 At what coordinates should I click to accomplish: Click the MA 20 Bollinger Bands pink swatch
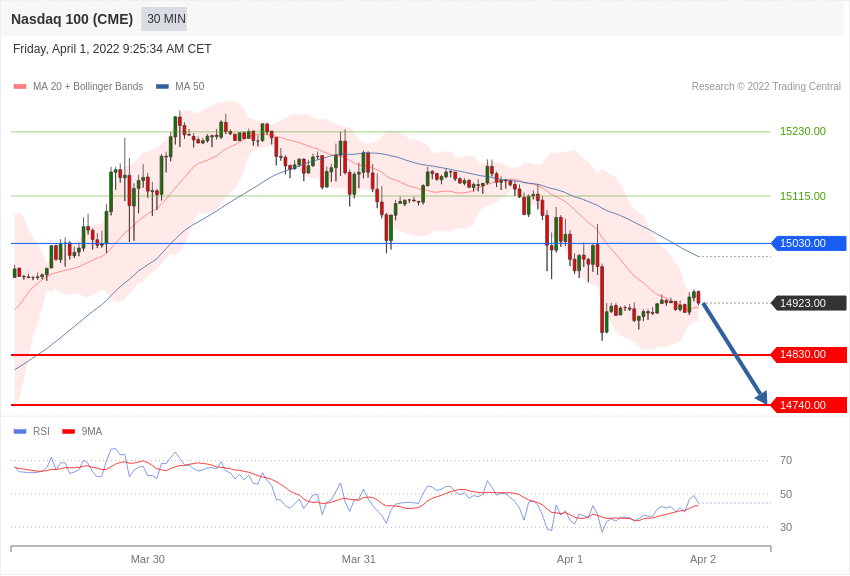tap(20, 87)
